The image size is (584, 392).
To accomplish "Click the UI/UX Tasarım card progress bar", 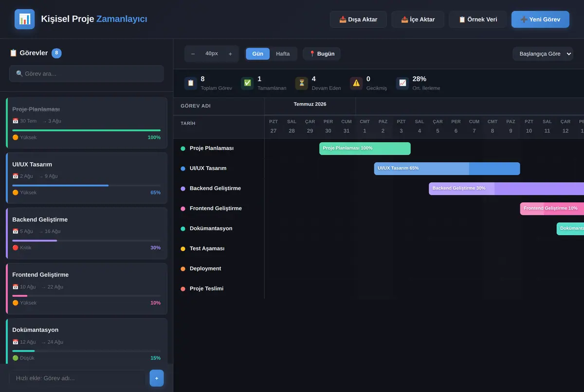I will [x=87, y=185].
